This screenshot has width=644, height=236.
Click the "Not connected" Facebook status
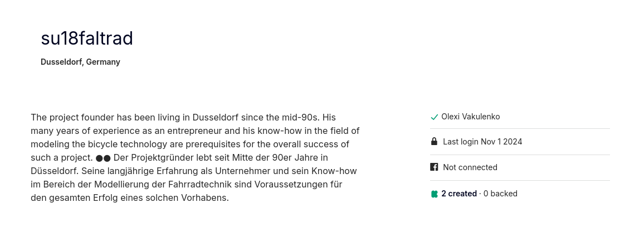point(470,167)
